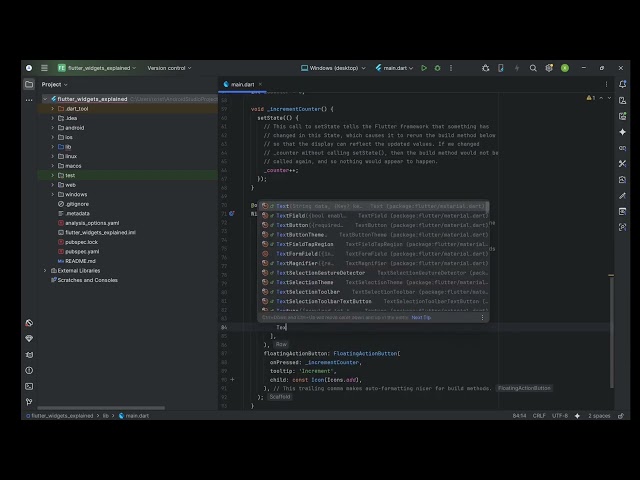This screenshot has height=480, width=640.
Task: Start debugging with the bug icon
Action: click(x=438, y=68)
